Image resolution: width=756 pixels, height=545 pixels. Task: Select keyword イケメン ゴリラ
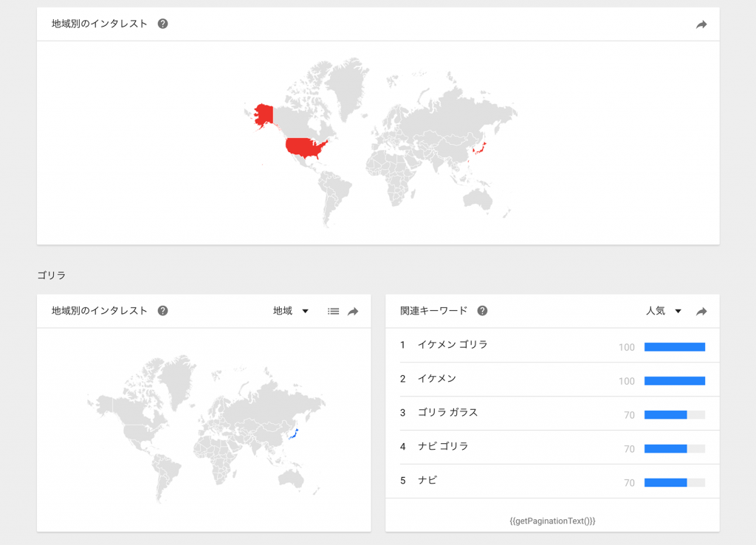click(452, 345)
